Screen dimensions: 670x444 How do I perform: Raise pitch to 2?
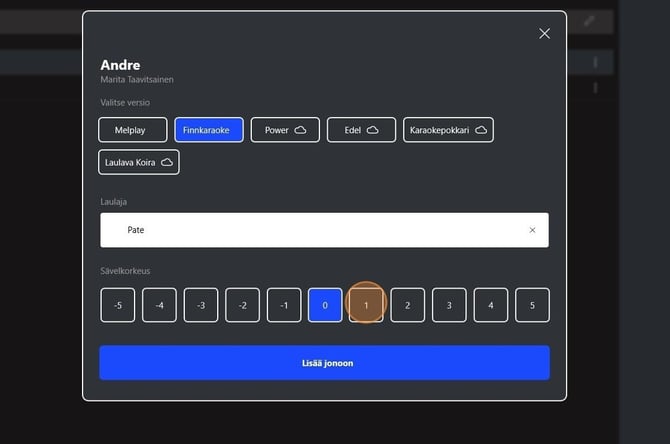point(407,305)
